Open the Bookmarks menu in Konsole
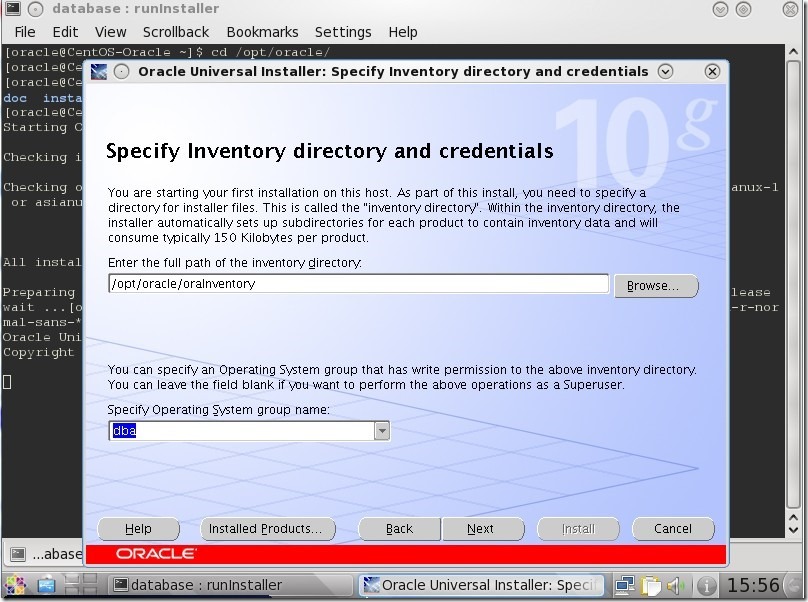Viewport: 808px width, 602px height. pos(262,32)
